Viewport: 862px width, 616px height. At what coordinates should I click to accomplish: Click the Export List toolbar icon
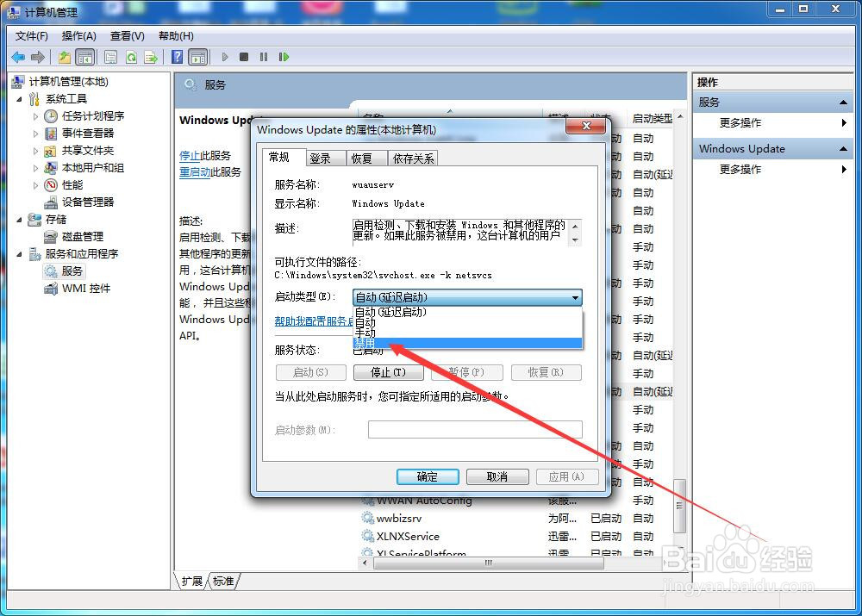(151, 57)
